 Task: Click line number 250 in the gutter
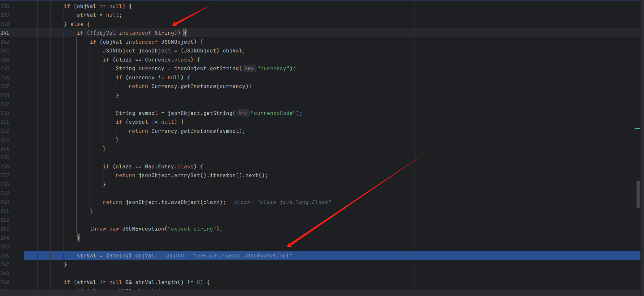tap(5, 113)
